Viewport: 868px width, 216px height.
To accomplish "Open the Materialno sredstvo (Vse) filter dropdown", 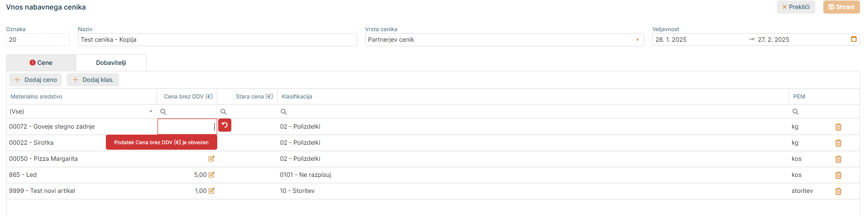I will coord(151,112).
